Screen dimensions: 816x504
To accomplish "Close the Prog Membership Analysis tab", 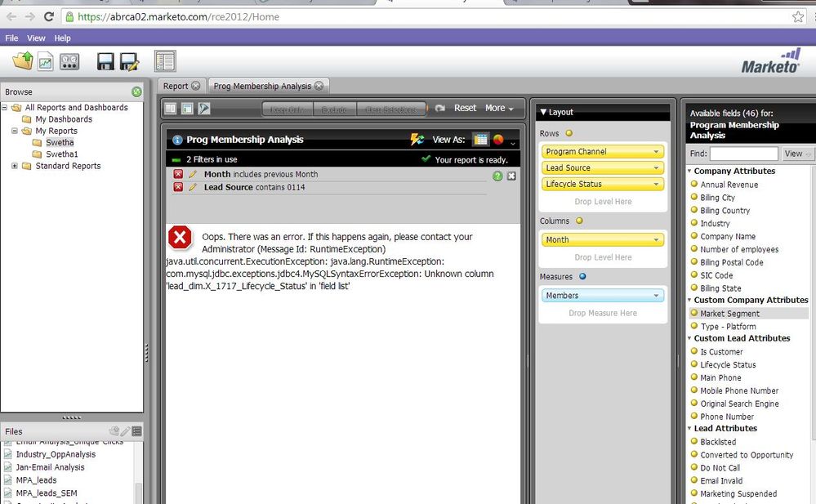I will point(319,86).
